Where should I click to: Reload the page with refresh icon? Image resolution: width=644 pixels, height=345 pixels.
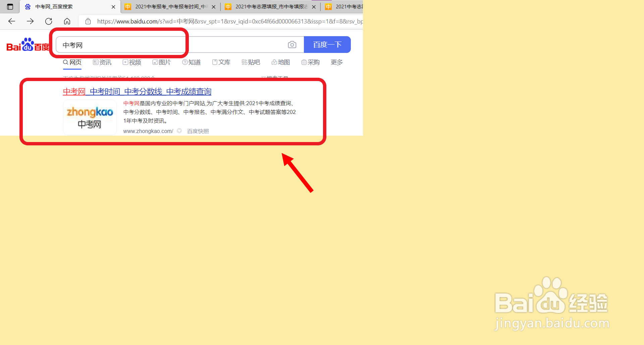[49, 21]
